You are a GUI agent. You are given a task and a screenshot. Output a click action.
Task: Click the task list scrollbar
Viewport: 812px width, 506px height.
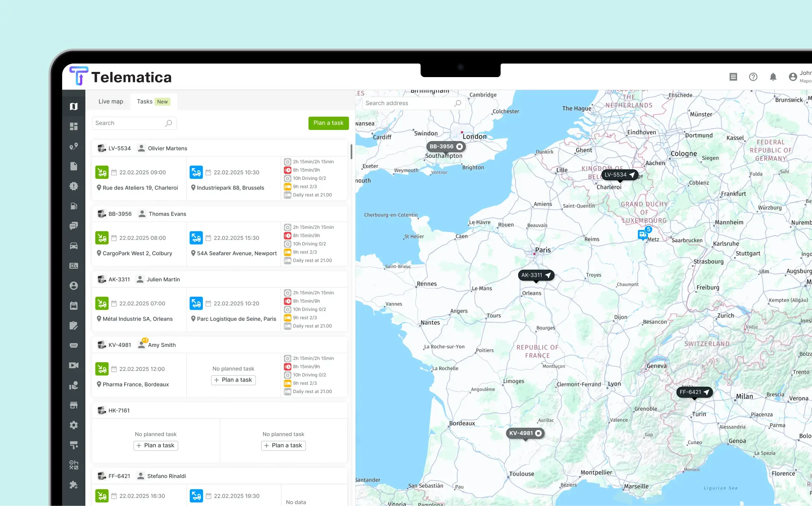click(x=352, y=152)
